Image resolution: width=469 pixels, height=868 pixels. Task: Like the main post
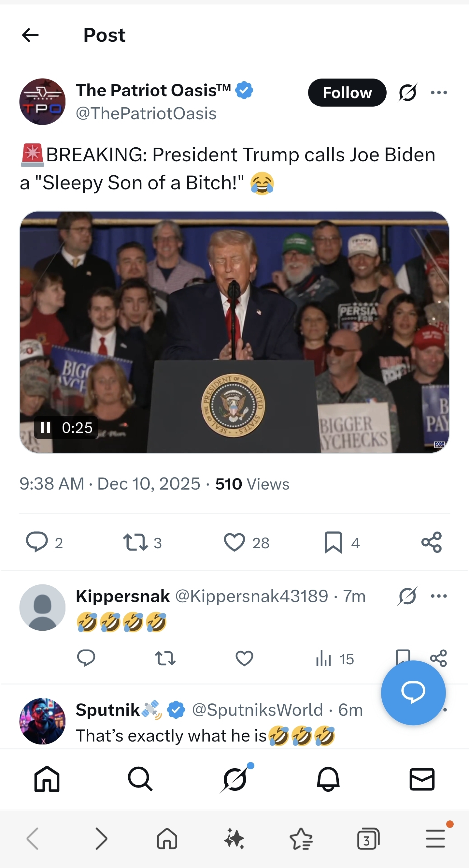(x=234, y=542)
